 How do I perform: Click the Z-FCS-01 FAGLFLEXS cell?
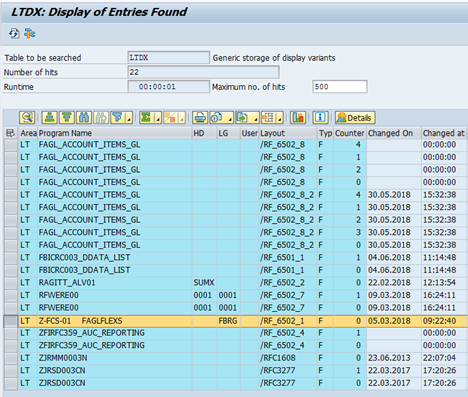(x=115, y=321)
